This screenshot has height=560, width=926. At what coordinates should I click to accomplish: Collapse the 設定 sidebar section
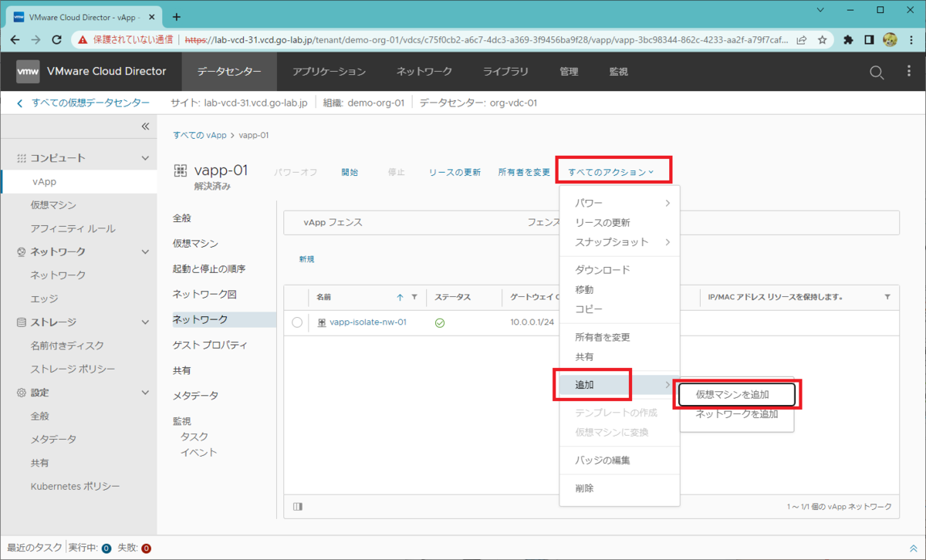point(145,393)
